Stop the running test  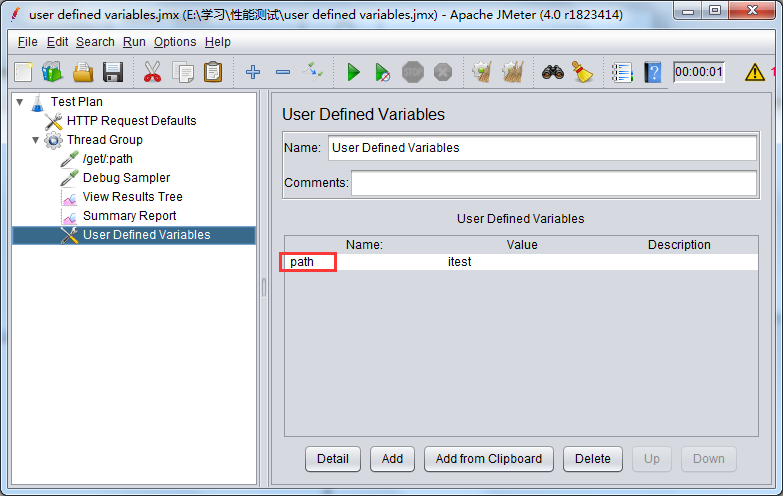pos(412,72)
